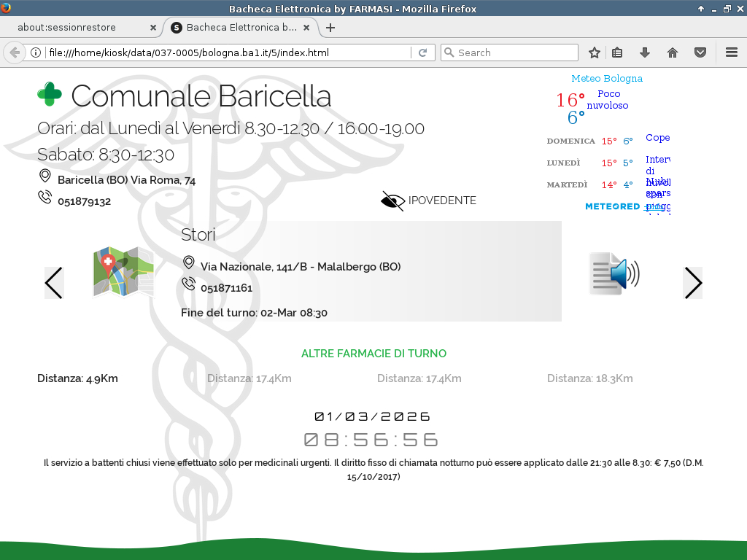Screen dimensions: 747x560
Task: Go to Firefox home page icon
Action: tap(673, 52)
